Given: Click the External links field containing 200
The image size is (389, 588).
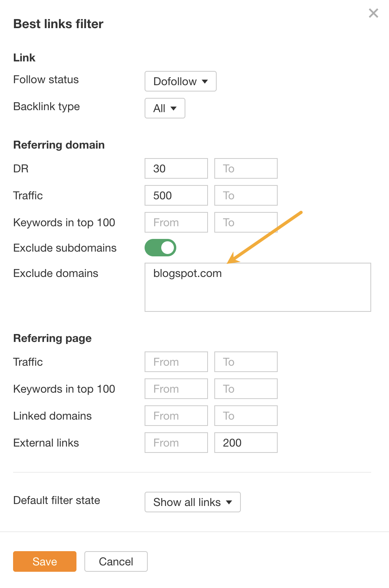Looking at the screenshot, I should click(246, 443).
